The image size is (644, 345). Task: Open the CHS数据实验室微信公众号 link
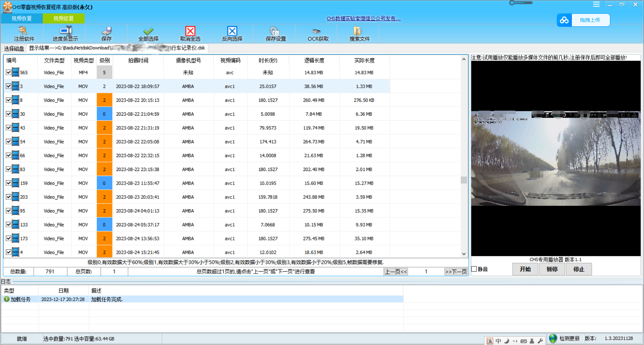(x=364, y=18)
